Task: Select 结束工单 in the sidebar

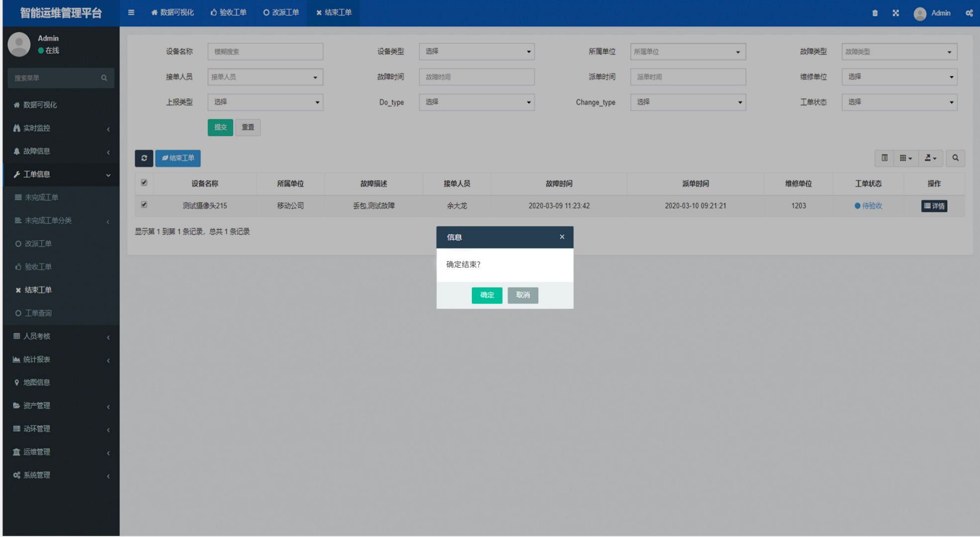Action: [x=61, y=290]
